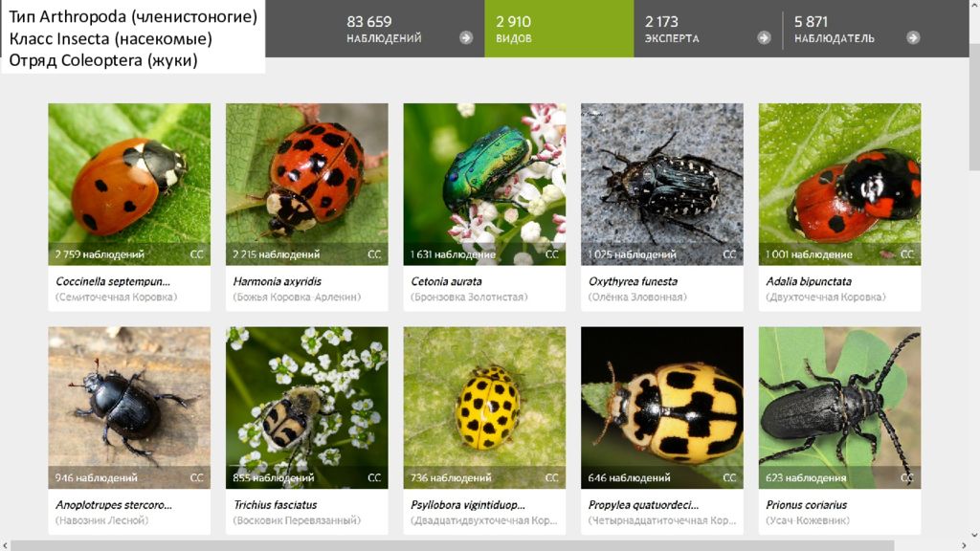Open the yellow Psyllobora ladybird photo

484,408
